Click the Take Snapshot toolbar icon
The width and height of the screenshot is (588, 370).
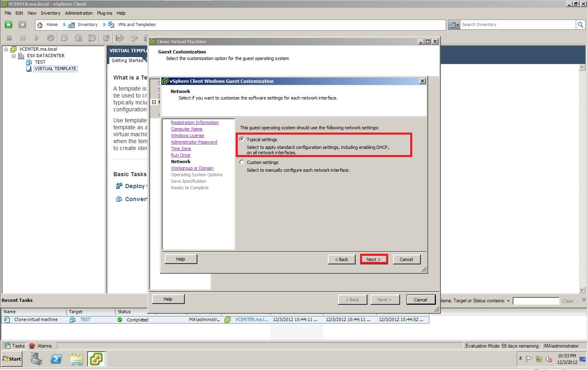coord(64,38)
